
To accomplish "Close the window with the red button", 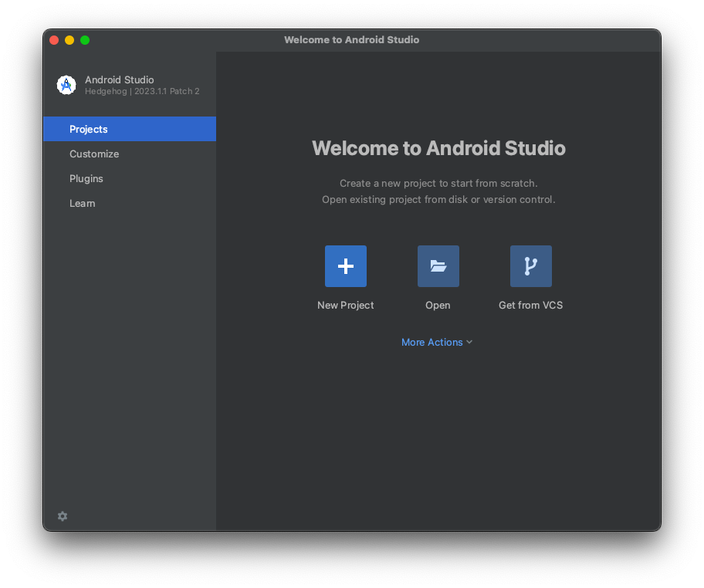I will (x=54, y=40).
